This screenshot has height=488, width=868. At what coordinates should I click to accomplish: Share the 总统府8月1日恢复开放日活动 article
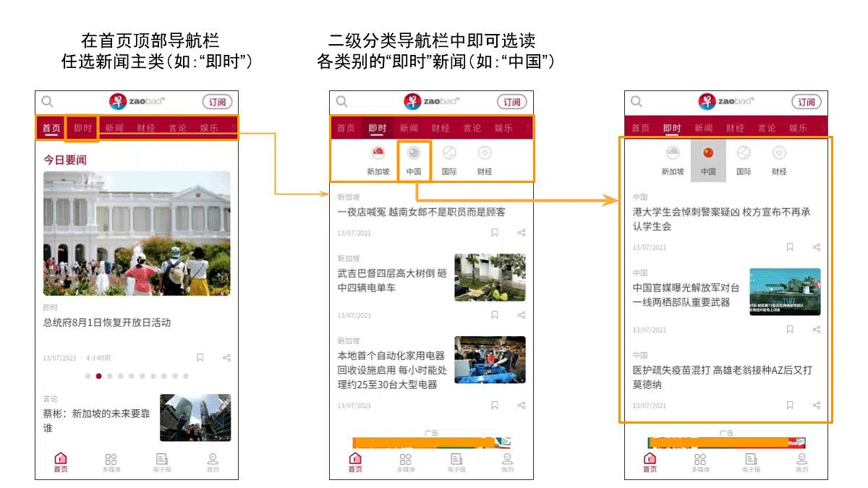coord(226,357)
